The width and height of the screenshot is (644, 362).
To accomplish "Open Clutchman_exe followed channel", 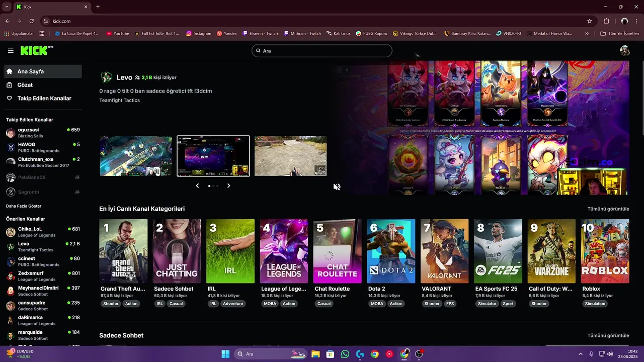I will click(x=43, y=162).
